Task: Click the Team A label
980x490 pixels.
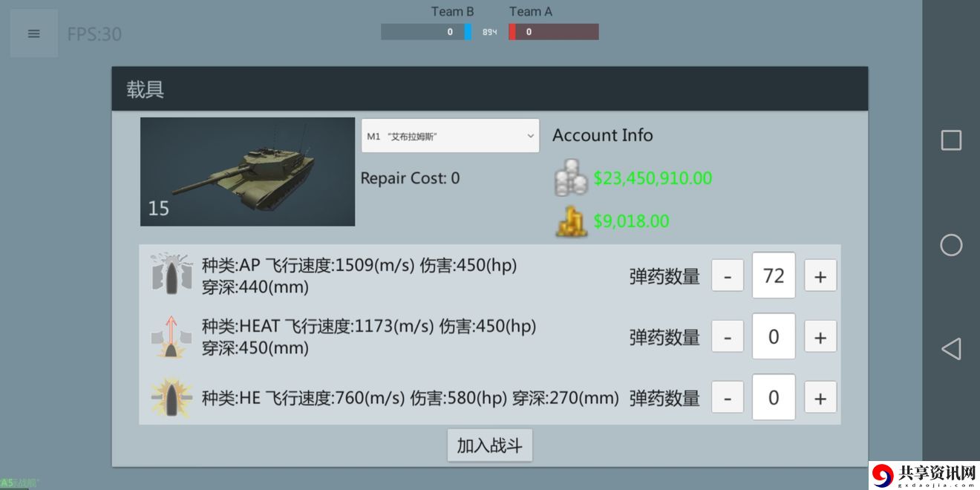Action: pos(531,12)
